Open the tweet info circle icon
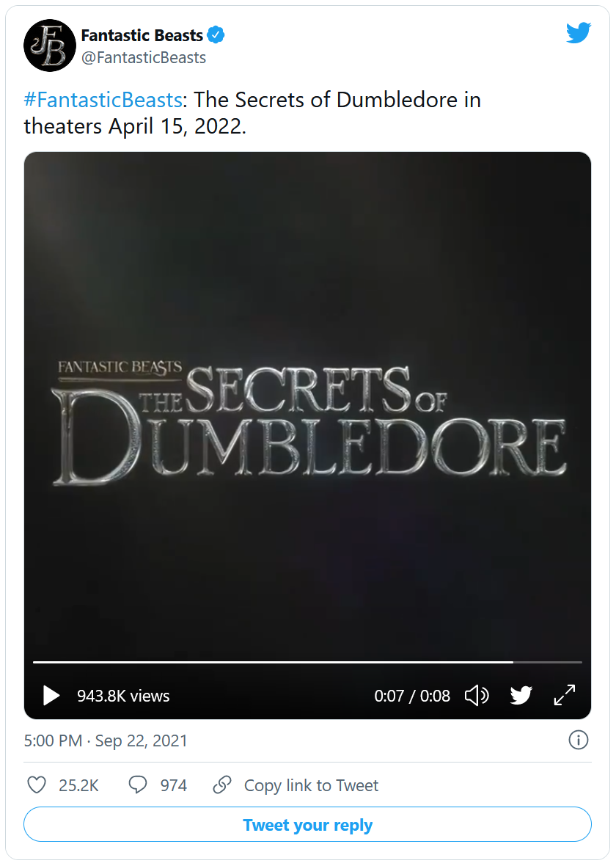 579,740
